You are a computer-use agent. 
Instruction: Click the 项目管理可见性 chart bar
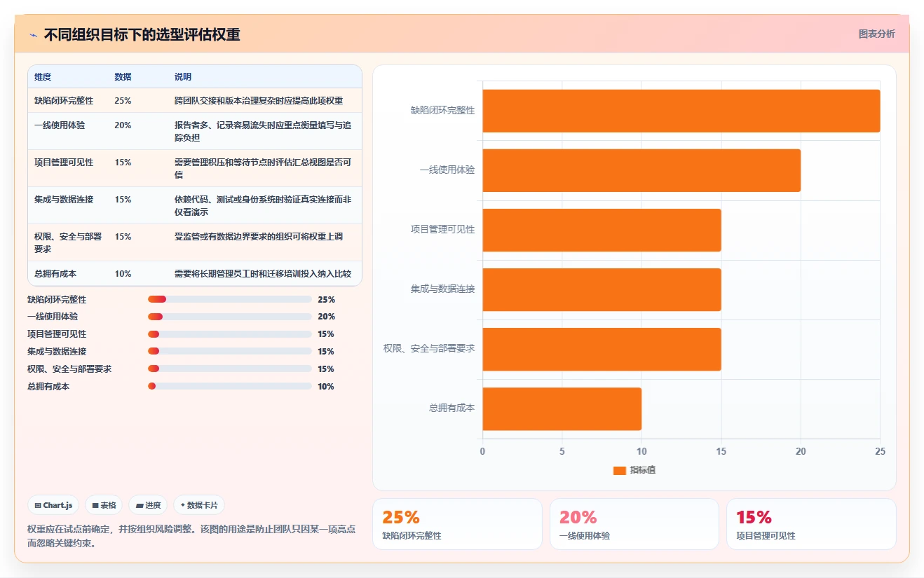602,230
